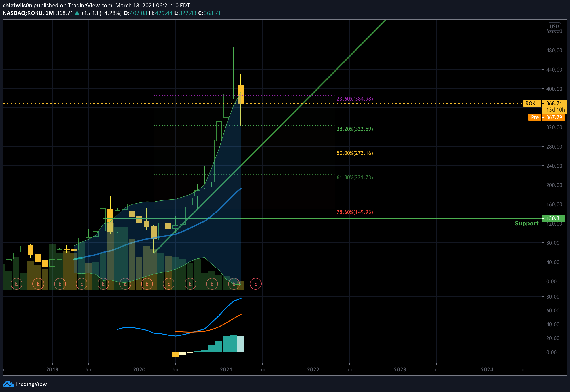Click the 2023 label on time axis

point(400,370)
